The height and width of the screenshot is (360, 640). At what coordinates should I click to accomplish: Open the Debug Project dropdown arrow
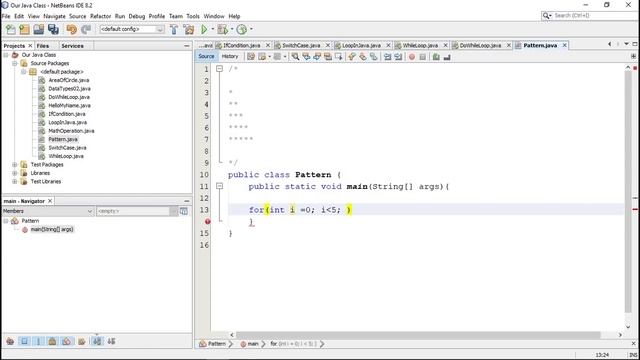(232, 29)
